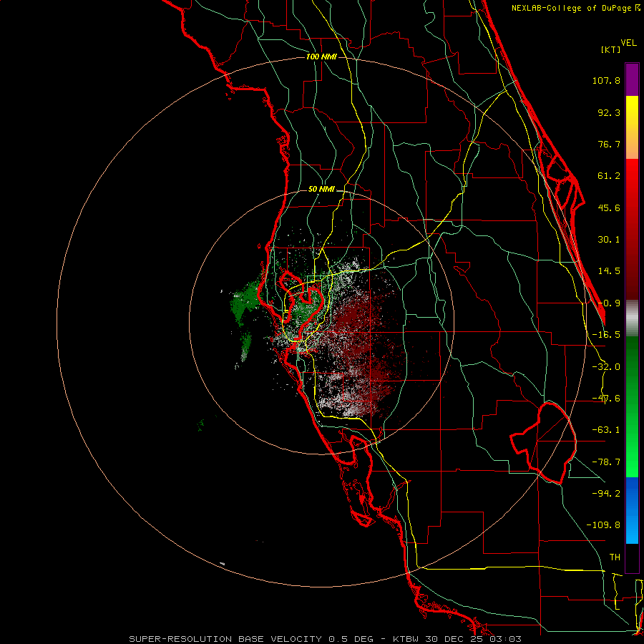Select the -78.7 velocity scale value
Viewport: 644px width, 644px height.
coord(606,462)
